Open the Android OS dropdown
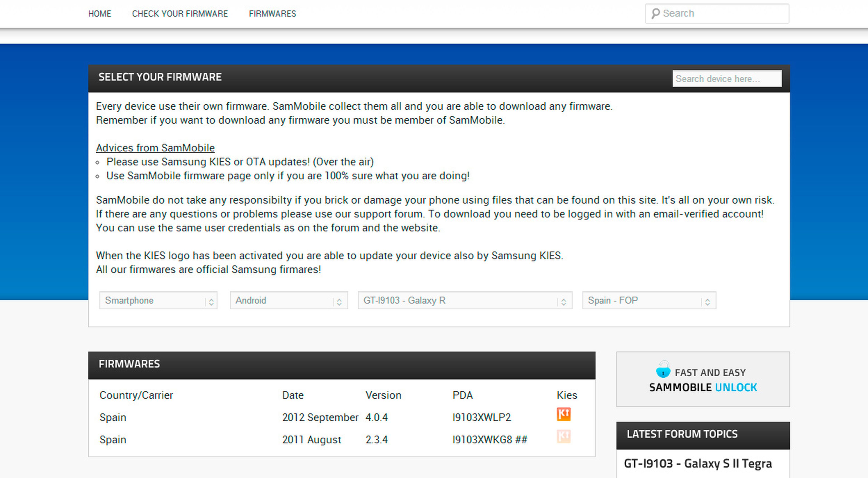Screen dimensions: 868x478 coord(289,300)
